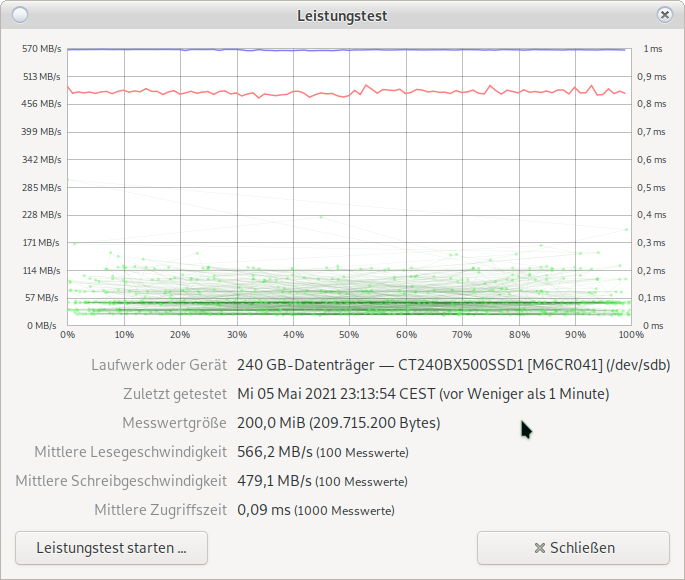Click the 20% x-axis label
Viewport: 685px width, 580px height.
[x=180, y=335]
